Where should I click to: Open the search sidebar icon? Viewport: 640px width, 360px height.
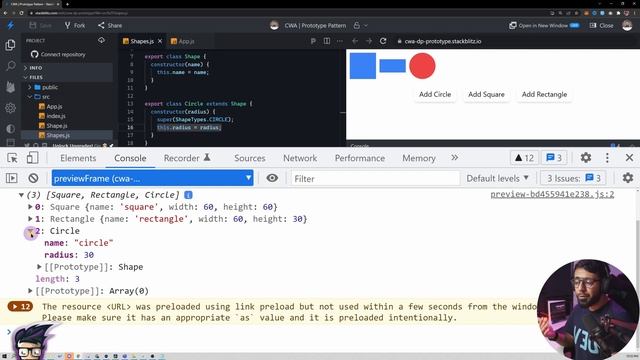(x=11, y=66)
